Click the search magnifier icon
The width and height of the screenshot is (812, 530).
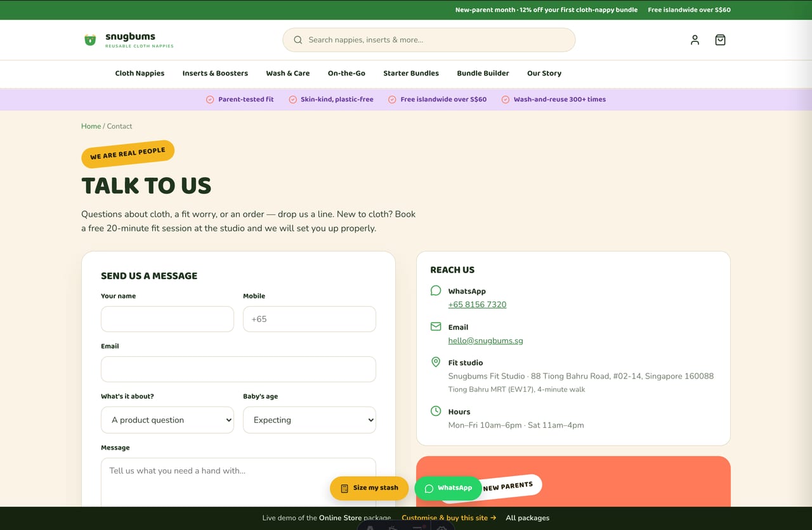[x=298, y=40]
